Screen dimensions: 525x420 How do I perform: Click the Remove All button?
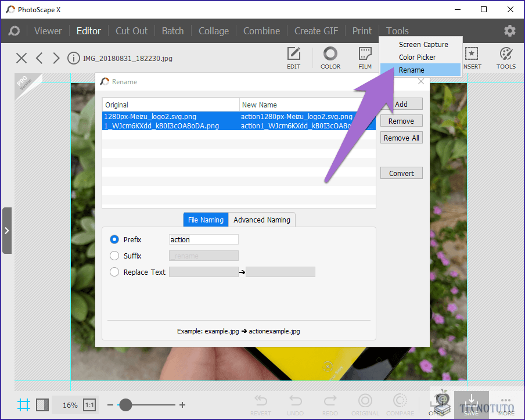(401, 138)
